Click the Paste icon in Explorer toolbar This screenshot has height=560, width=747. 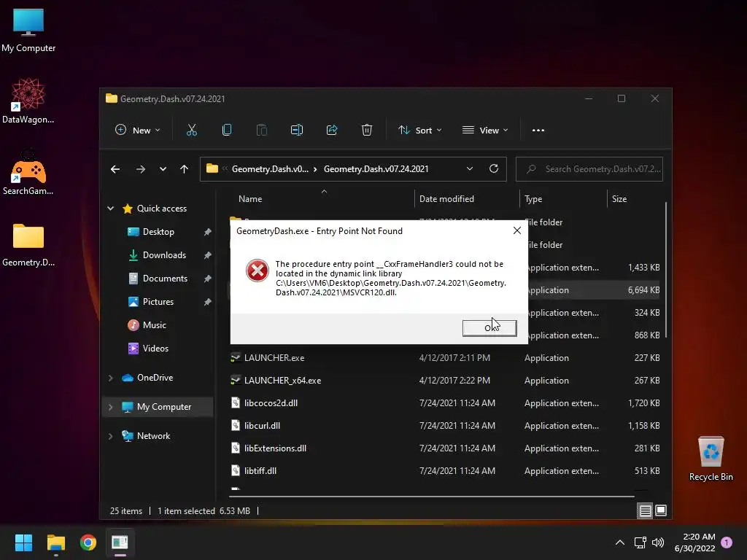point(262,130)
